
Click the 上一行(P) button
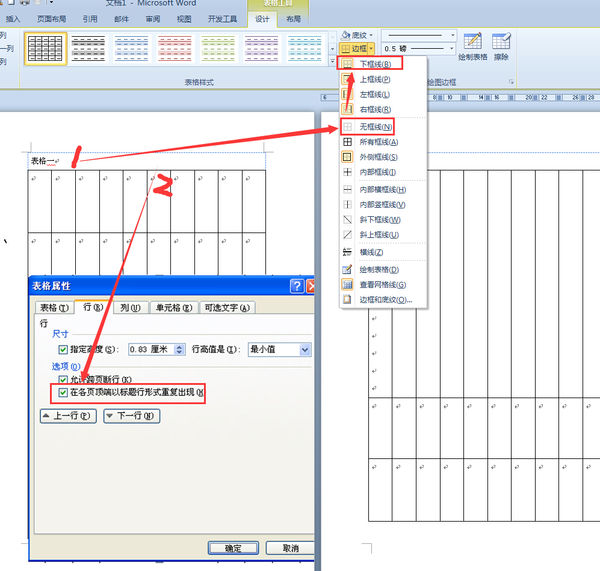(68, 416)
